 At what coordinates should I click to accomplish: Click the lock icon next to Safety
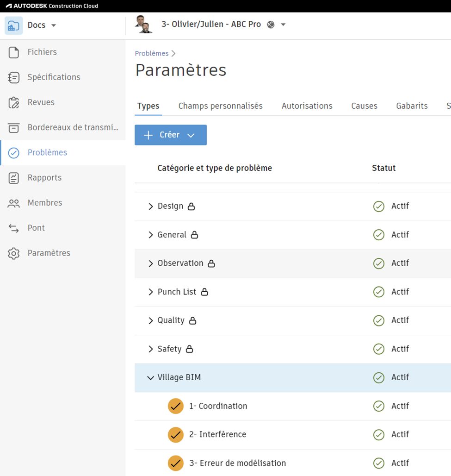190,349
